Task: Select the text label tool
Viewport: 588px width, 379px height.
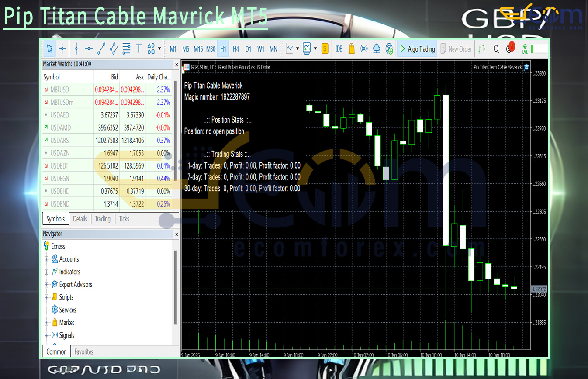Action: coord(139,49)
